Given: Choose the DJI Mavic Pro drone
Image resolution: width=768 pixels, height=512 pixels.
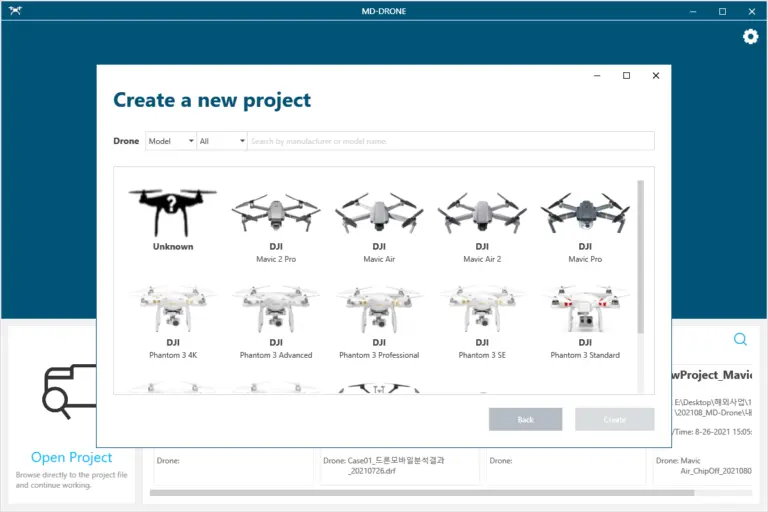Looking at the screenshot, I should coord(585,214).
